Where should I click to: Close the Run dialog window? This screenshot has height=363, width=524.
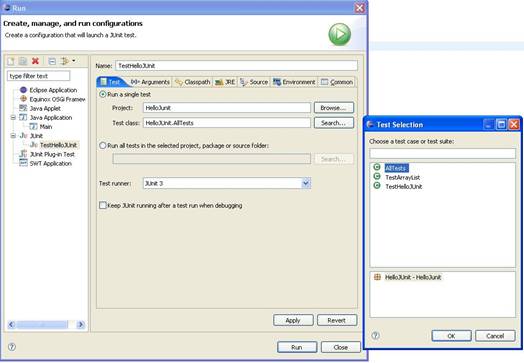360,8
